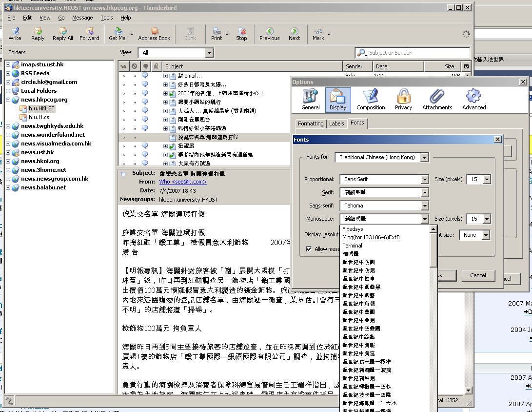
Task: Open the Message menu
Action: tap(82, 18)
